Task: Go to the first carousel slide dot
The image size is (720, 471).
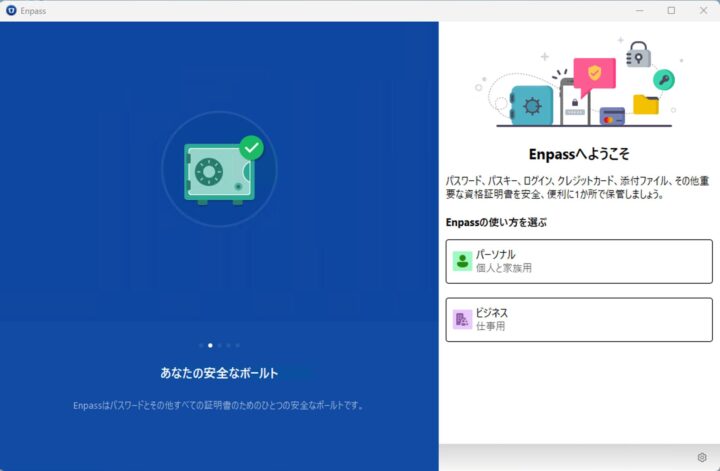Action: click(200, 345)
